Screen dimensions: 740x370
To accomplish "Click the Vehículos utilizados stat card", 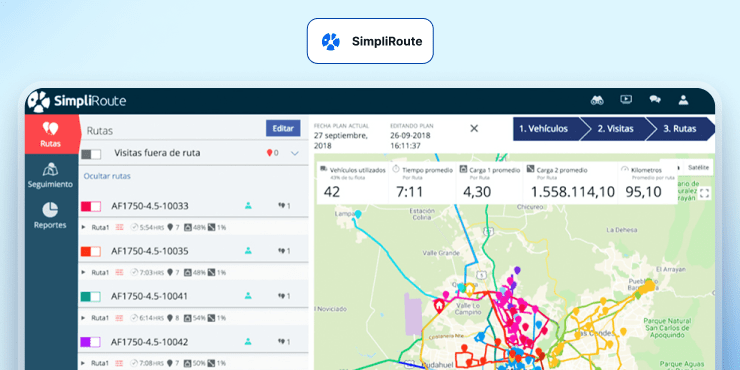I will [352, 183].
